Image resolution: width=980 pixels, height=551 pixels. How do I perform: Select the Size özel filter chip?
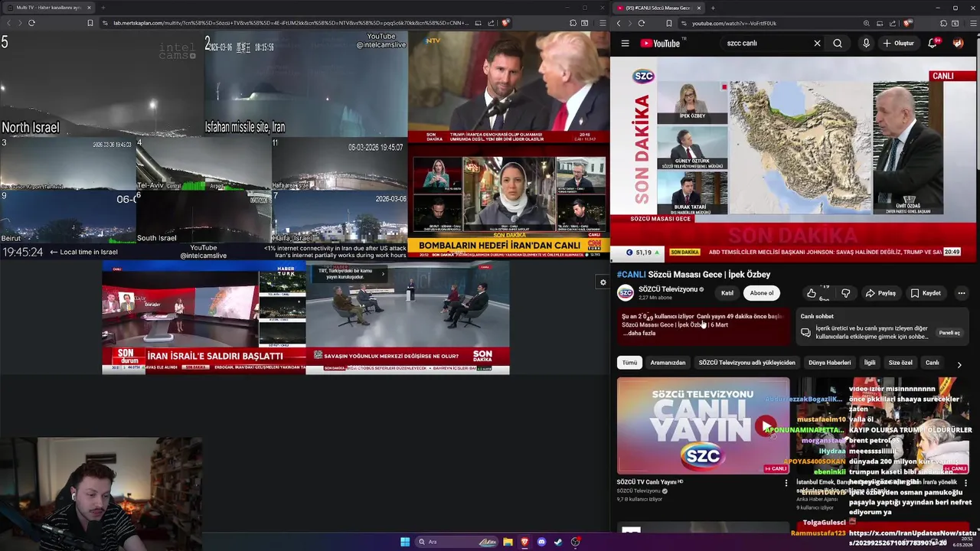pos(900,363)
